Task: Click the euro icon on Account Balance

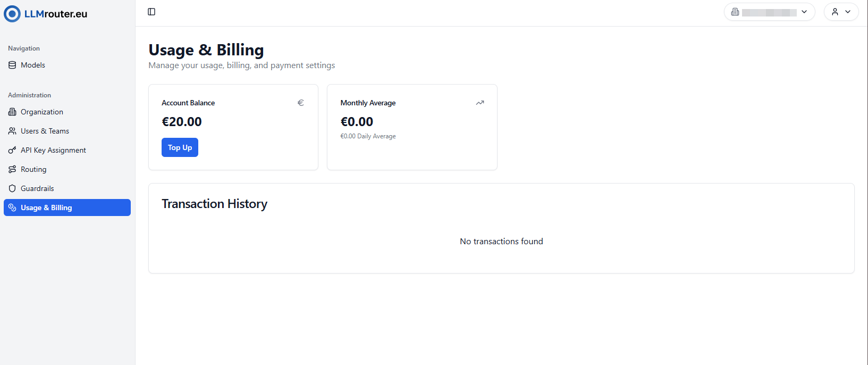Action: [x=300, y=103]
